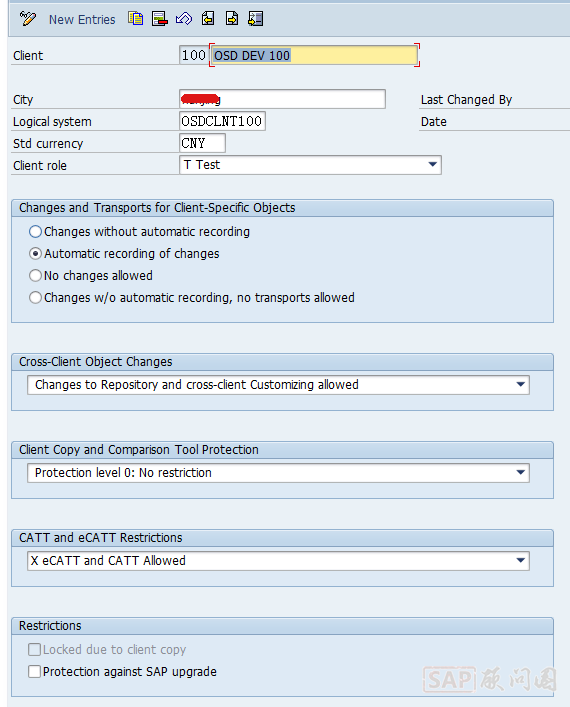Open the Protection level dropdown
Viewport: 570px width, 707px height.
coord(520,473)
